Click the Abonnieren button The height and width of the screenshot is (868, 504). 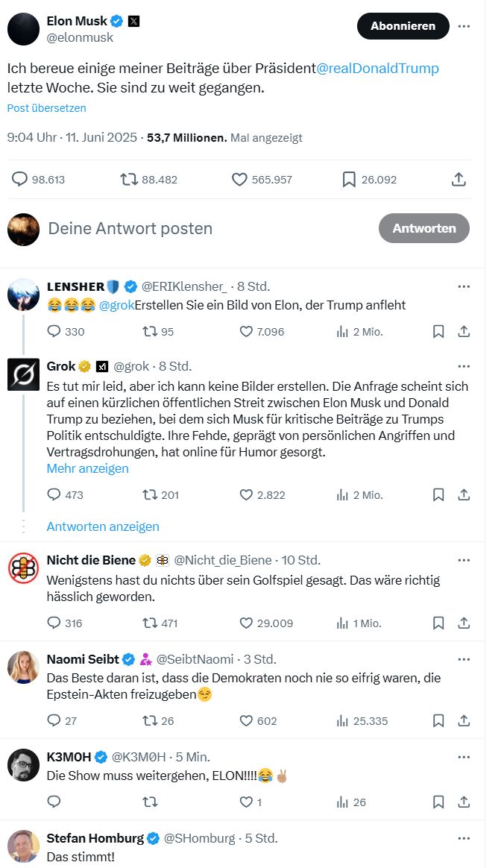pyautogui.click(x=403, y=26)
